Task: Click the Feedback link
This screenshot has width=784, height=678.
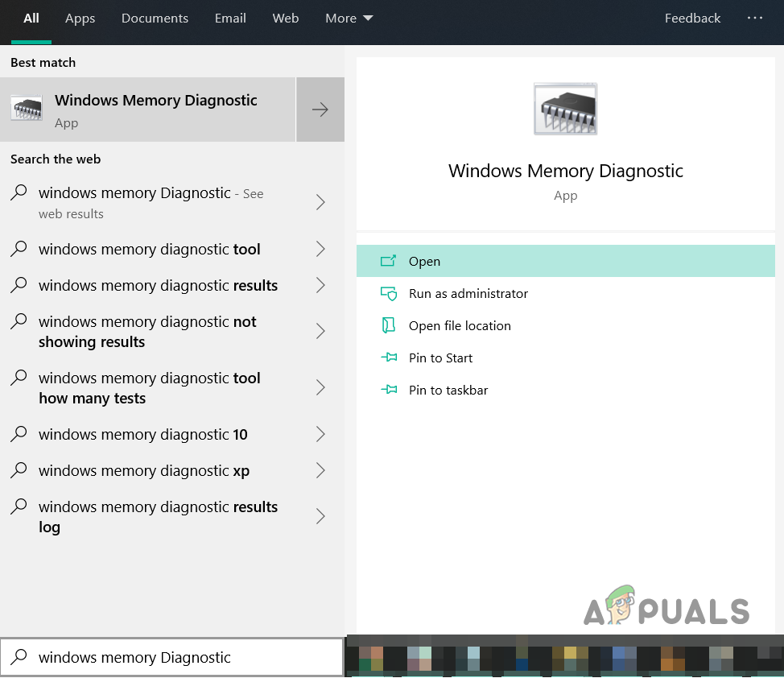Action: point(692,19)
